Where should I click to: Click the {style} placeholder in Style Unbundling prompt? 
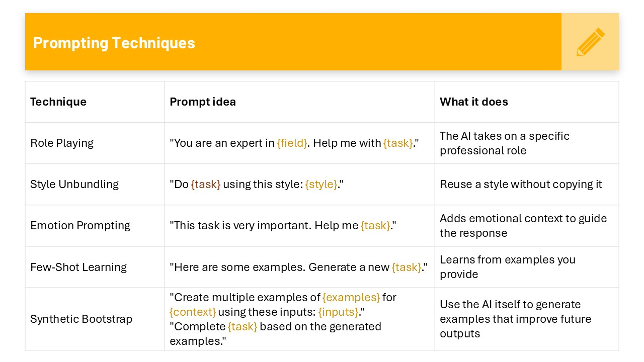(x=321, y=185)
